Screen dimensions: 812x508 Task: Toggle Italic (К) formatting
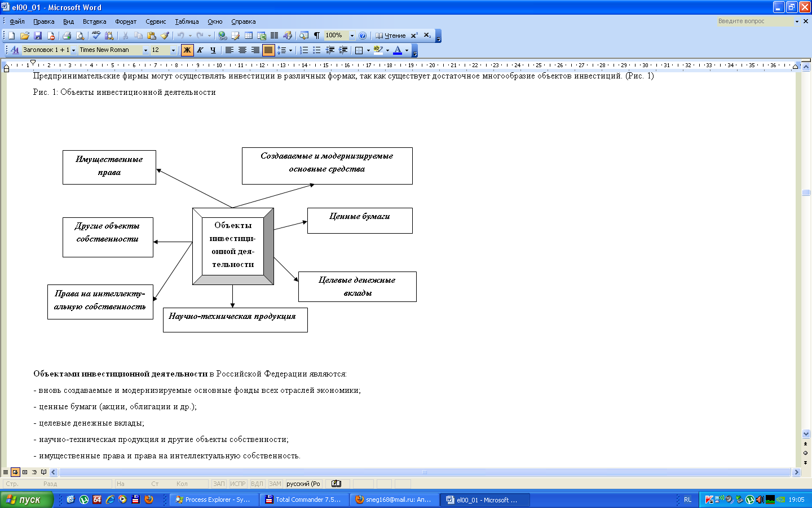(x=200, y=50)
